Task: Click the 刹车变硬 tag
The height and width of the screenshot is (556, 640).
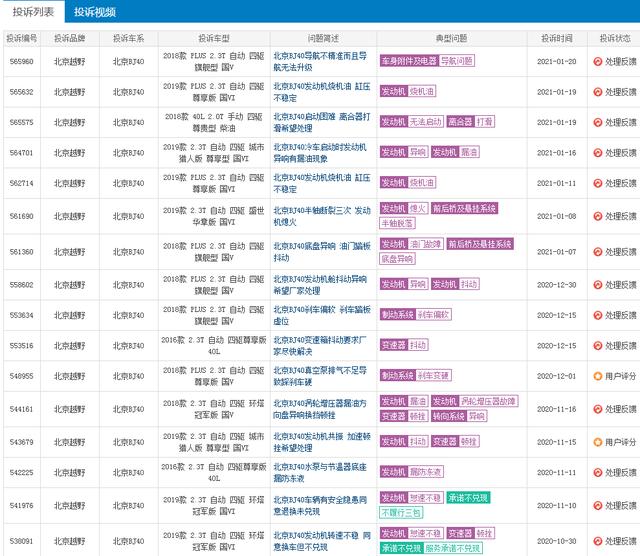Action: pyautogui.click(x=433, y=375)
